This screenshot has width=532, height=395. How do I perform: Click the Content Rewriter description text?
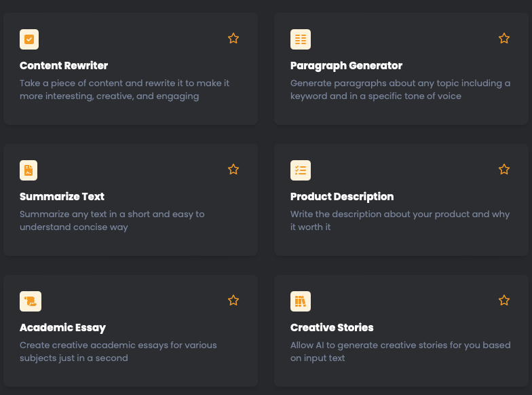coord(125,90)
